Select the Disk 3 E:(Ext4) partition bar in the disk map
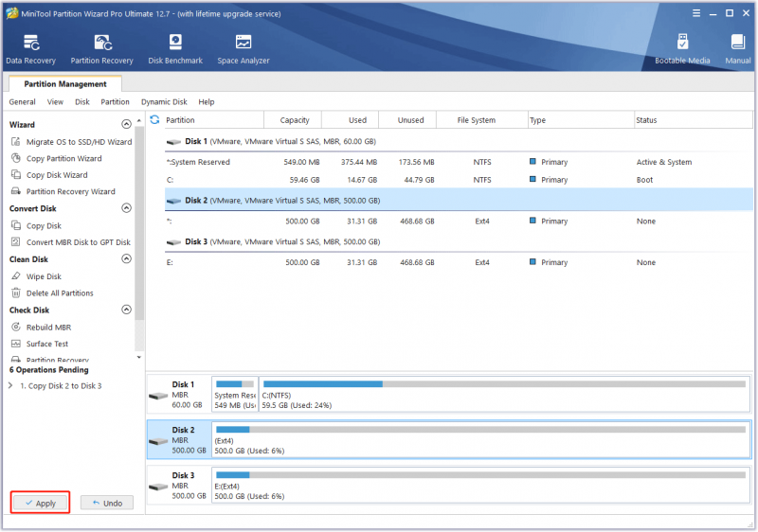 point(480,486)
